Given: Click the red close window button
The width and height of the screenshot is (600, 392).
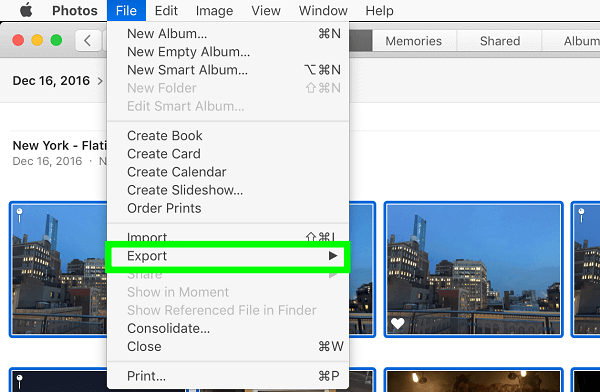Looking at the screenshot, I should pos(18,40).
